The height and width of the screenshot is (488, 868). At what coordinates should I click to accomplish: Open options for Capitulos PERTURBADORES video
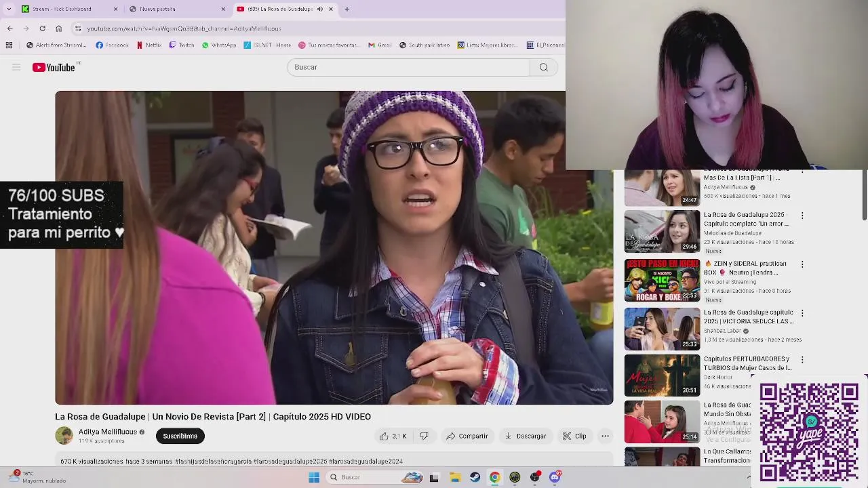(802, 359)
